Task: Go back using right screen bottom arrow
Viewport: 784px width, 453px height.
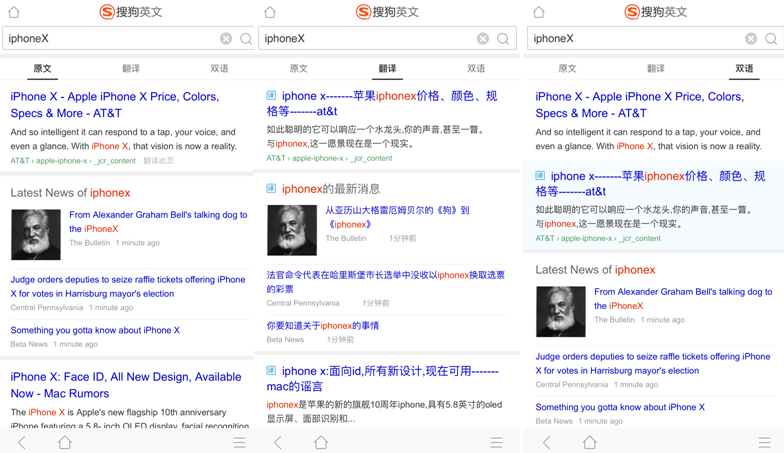Action: click(546, 442)
